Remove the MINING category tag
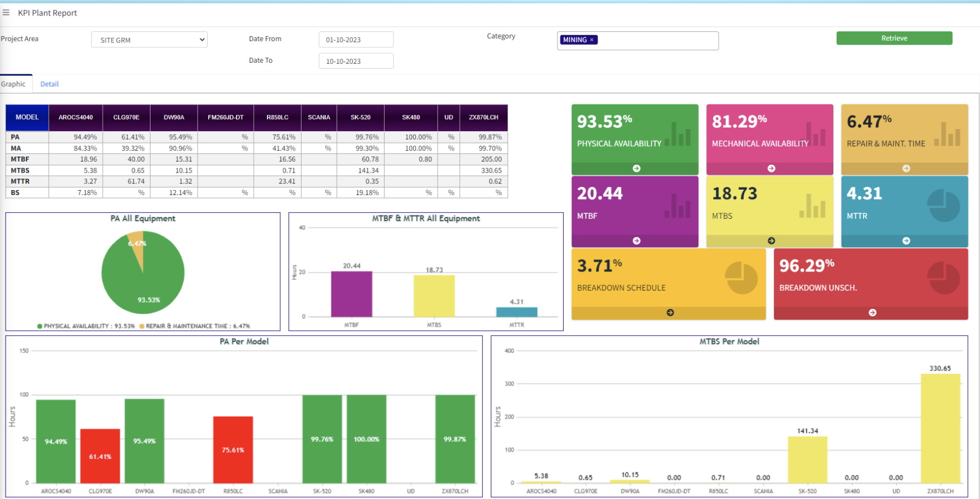 point(592,40)
